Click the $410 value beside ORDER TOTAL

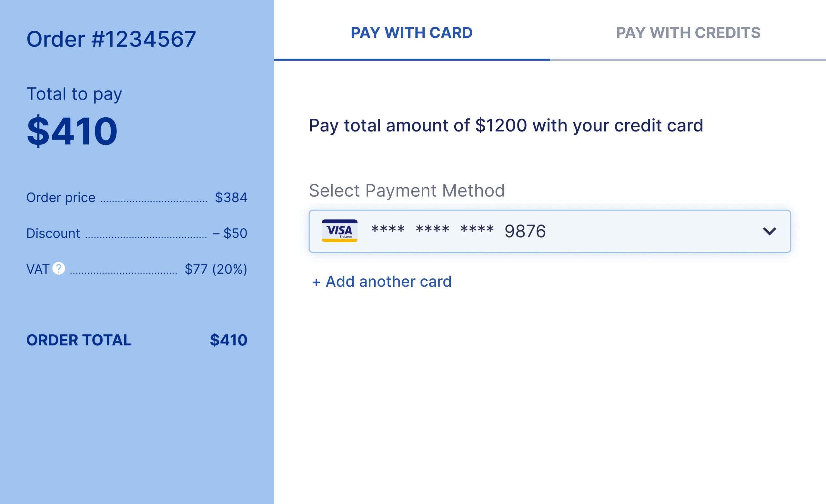[x=228, y=340]
